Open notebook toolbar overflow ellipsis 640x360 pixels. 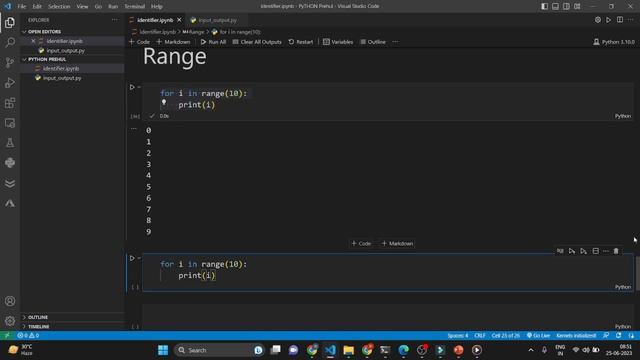395,42
